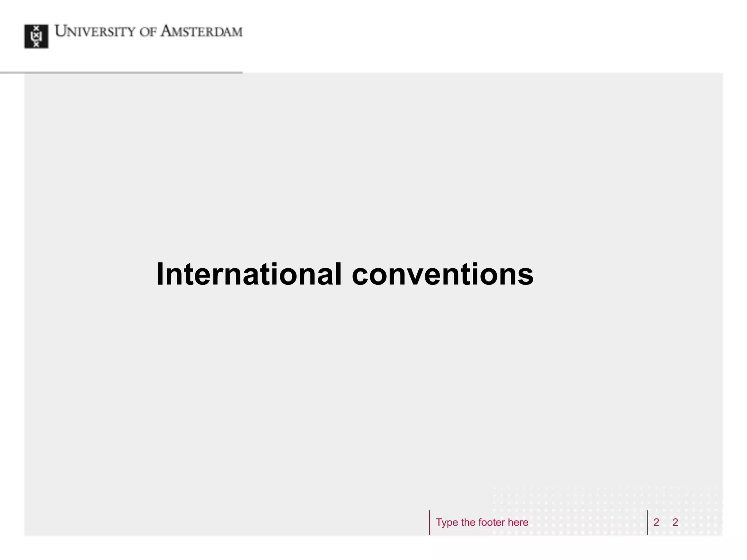The image size is (747, 560).
Task: Click the 'Type the footer here' placeholder
Action: point(482,522)
